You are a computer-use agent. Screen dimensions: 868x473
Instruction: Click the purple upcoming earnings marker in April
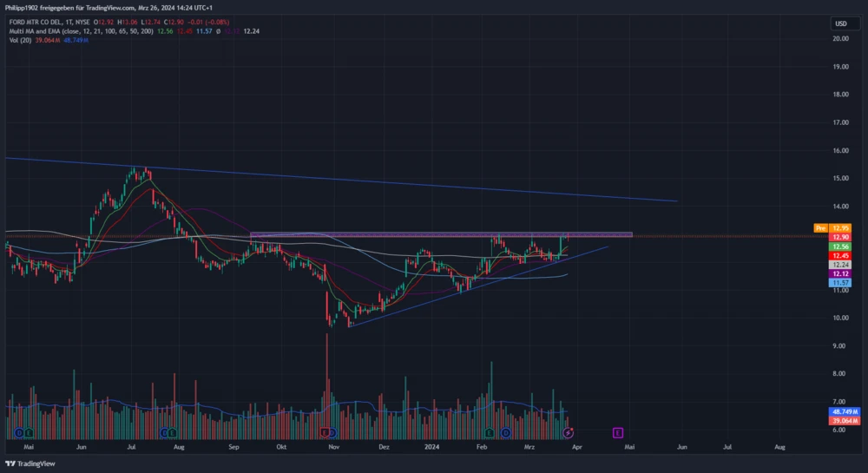(x=618, y=431)
